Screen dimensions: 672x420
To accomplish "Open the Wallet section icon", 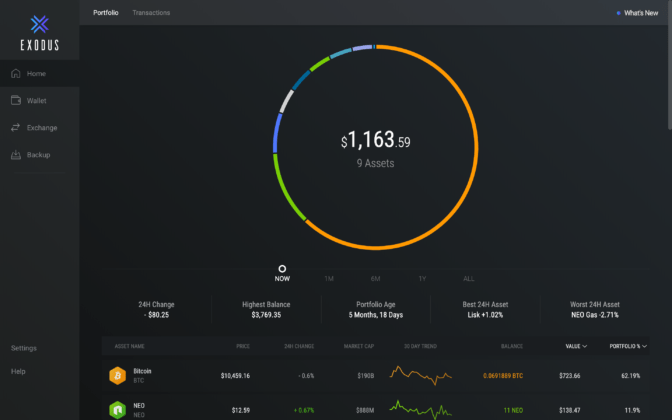I will coord(17,101).
